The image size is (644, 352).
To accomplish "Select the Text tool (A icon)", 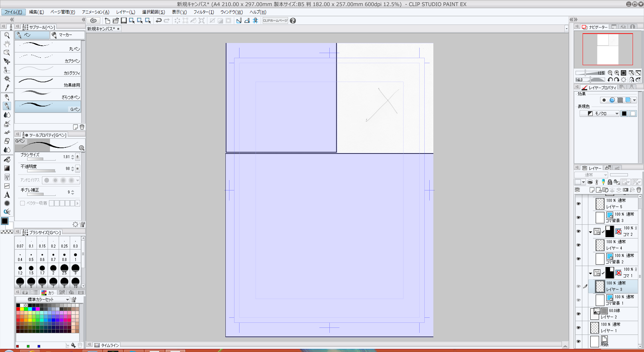I will pos(7,195).
